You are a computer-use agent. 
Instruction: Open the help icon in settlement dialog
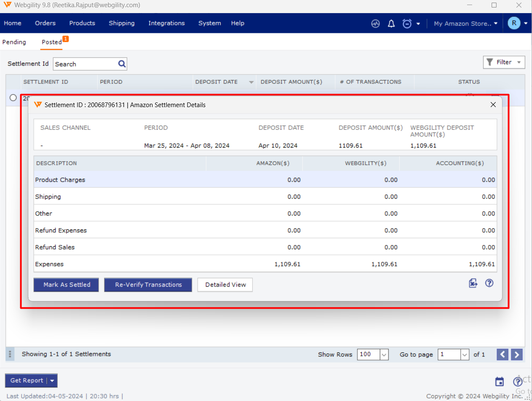[489, 283]
